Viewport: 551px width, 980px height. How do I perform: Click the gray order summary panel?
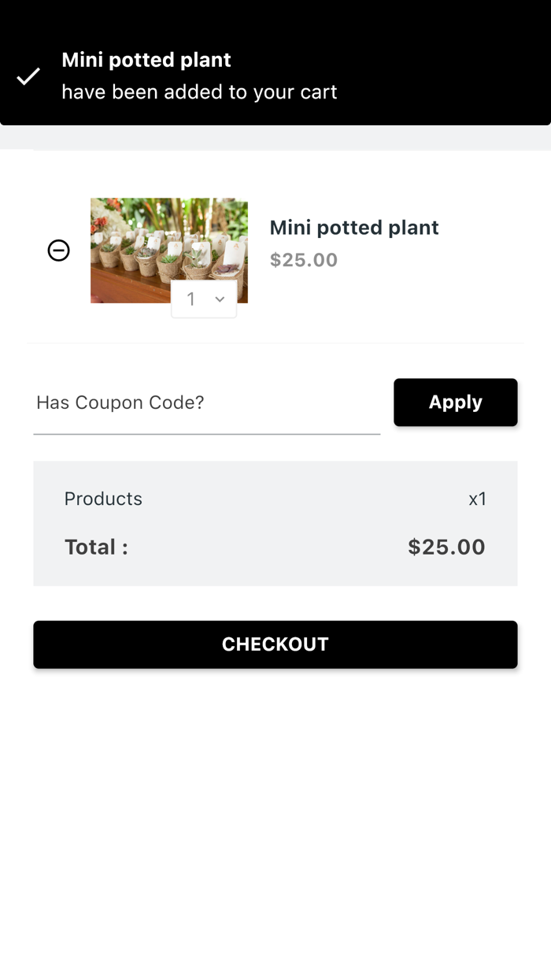[275, 522]
